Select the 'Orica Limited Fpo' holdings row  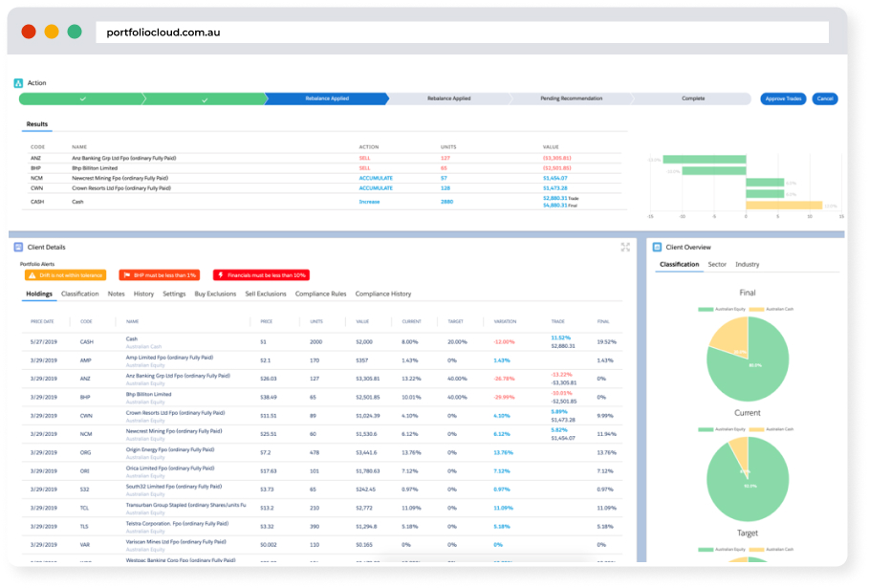click(x=322, y=471)
